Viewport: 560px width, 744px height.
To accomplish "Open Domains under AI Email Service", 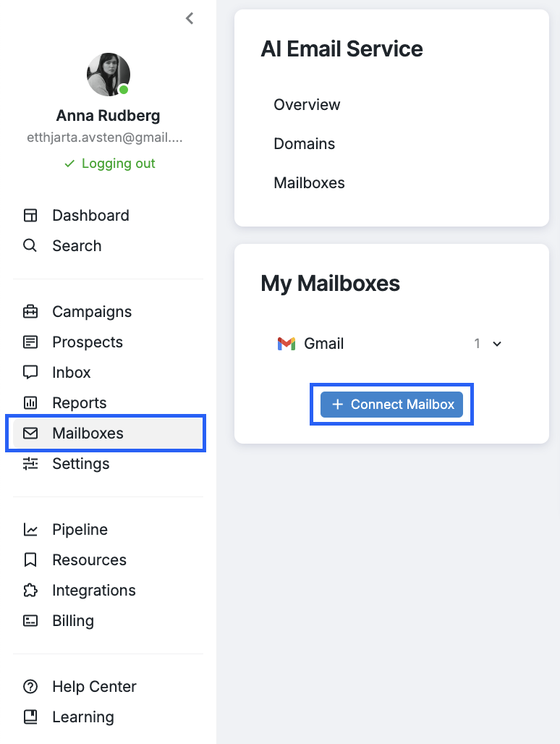I will 304,144.
